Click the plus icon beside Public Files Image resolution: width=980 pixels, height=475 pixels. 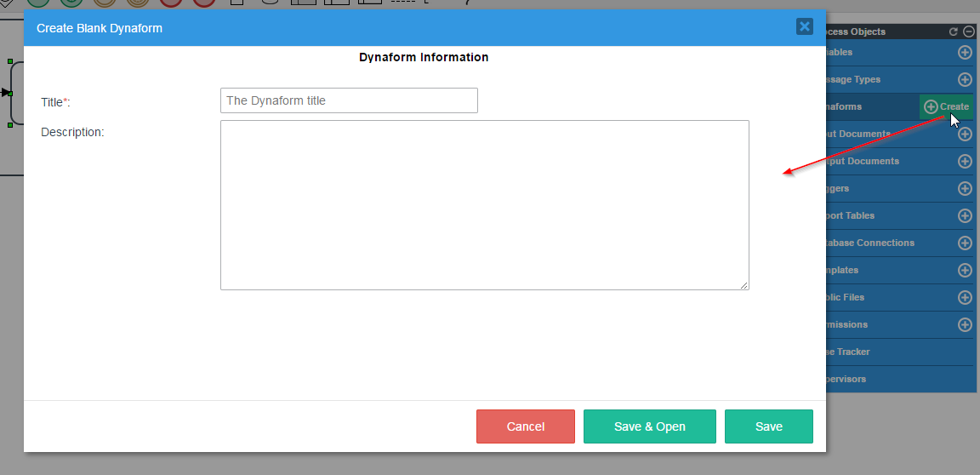[965, 297]
